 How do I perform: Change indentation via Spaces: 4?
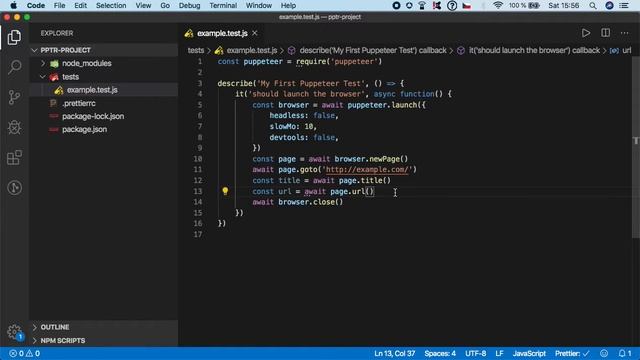pos(440,353)
